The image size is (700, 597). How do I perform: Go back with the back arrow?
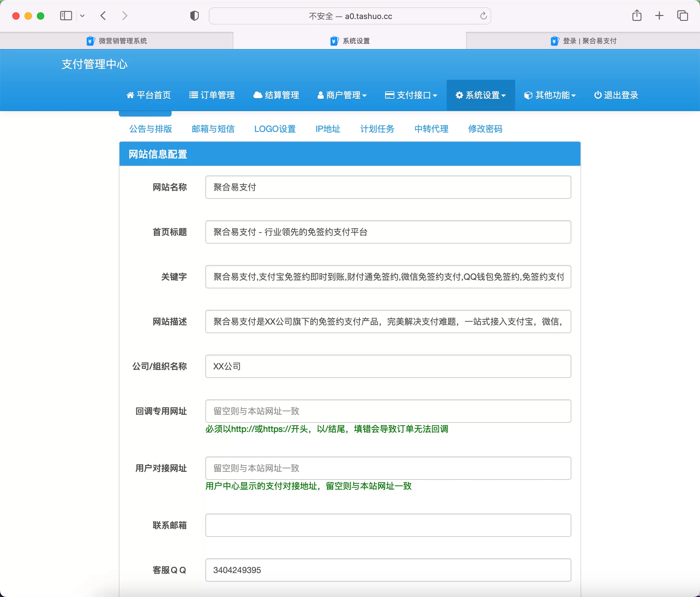click(x=103, y=16)
